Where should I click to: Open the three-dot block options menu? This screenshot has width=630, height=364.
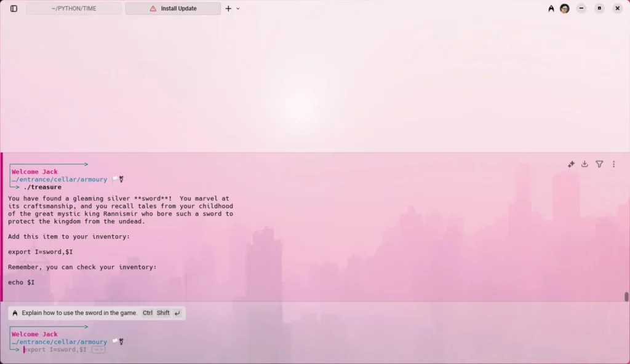point(613,164)
